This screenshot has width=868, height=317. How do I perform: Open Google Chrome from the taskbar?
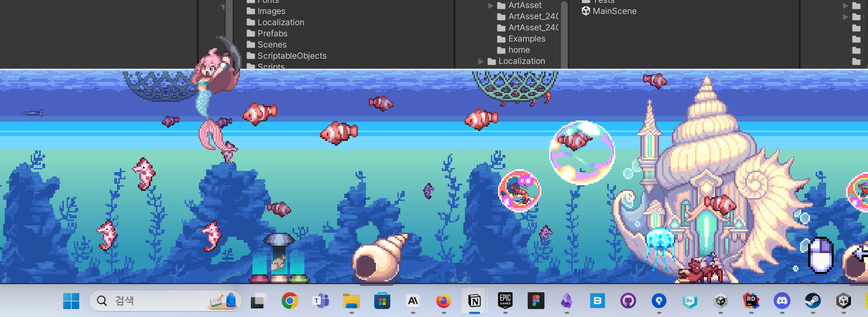point(290,301)
